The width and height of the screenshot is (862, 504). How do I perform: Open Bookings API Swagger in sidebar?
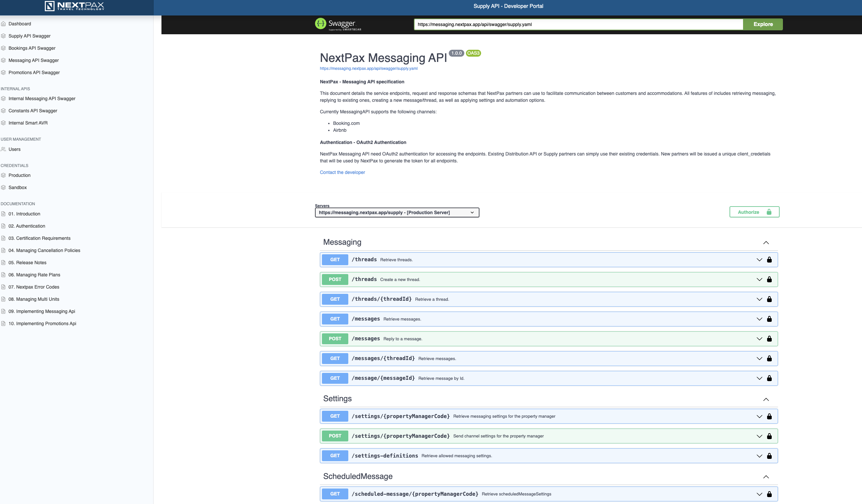32,48
